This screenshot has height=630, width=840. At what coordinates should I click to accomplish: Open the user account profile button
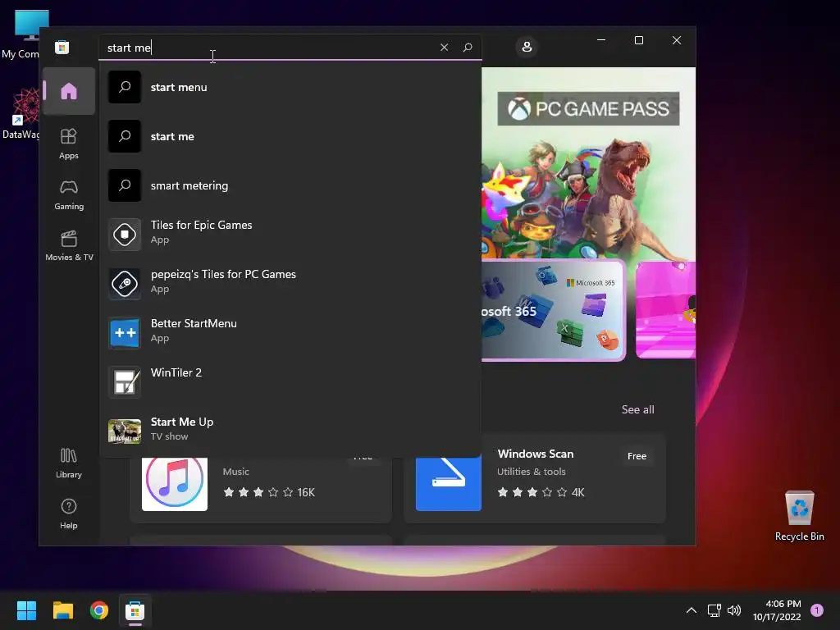point(527,47)
